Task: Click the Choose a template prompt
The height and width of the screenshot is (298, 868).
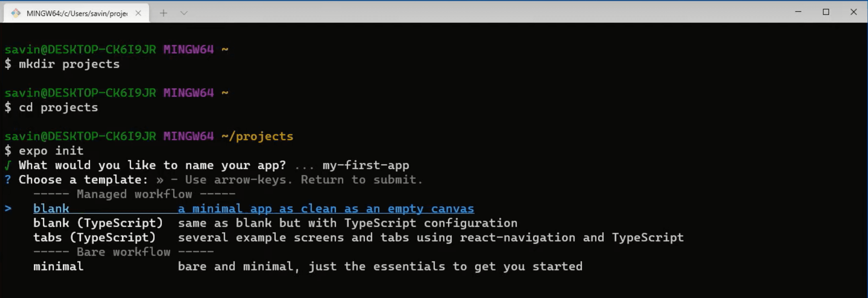Action: tap(82, 180)
